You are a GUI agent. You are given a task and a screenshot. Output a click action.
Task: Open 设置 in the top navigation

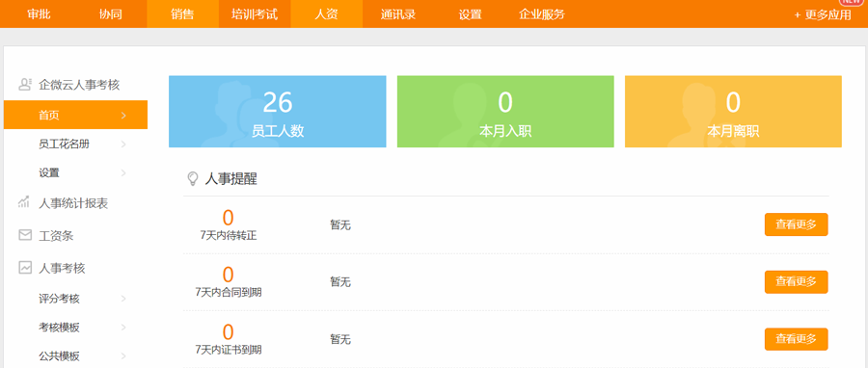point(471,14)
